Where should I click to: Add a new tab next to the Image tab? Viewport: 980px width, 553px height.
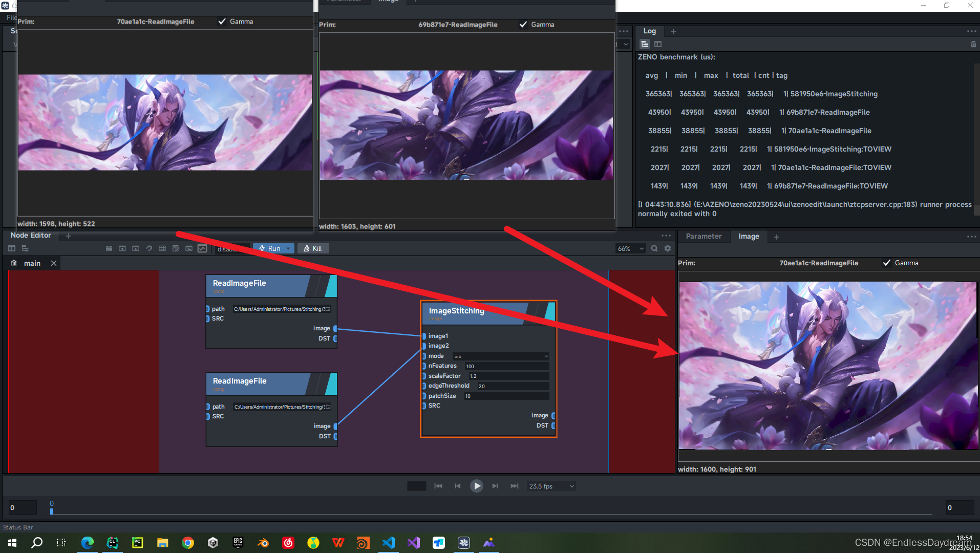pos(777,237)
